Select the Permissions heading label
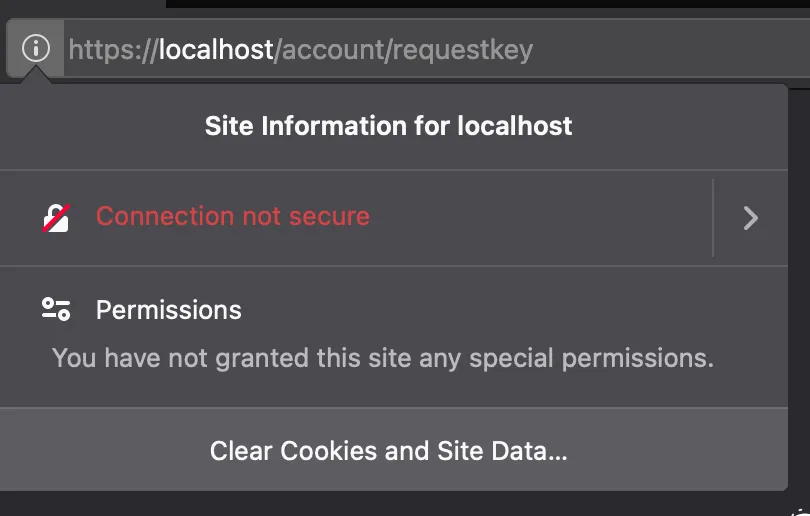 point(168,310)
